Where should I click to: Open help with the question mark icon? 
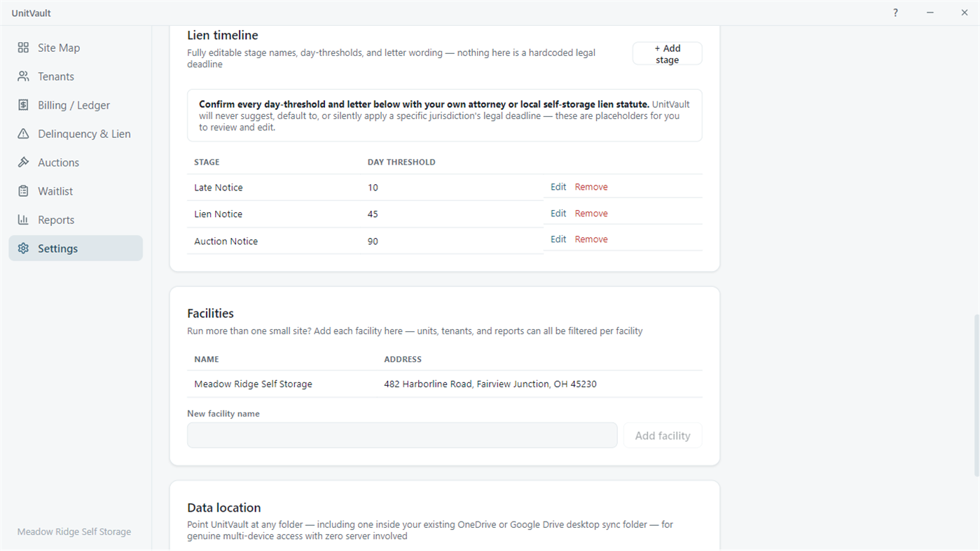(x=895, y=13)
